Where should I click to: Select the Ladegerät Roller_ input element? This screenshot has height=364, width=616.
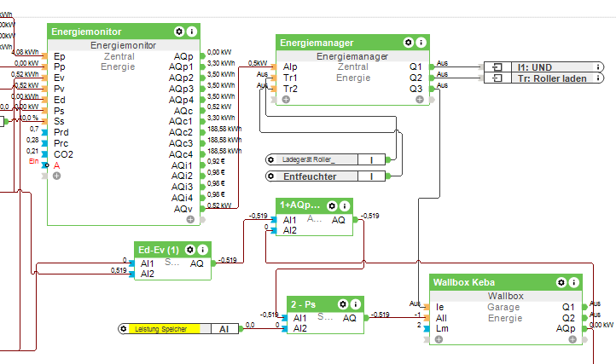[x=325, y=159]
